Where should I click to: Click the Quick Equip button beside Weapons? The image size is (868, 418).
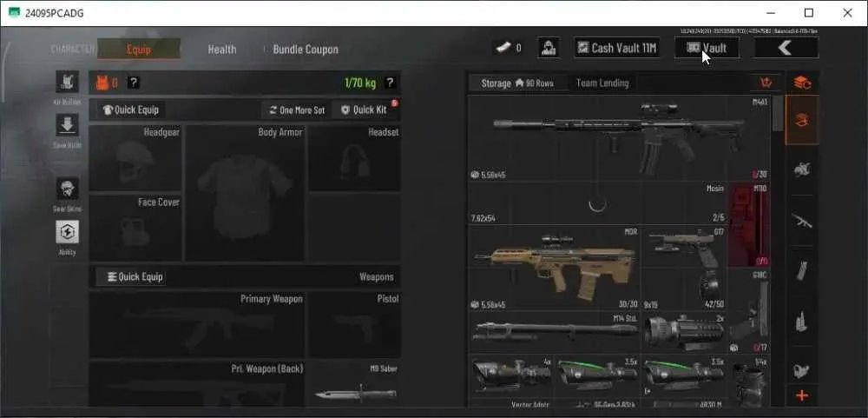(x=131, y=276)
